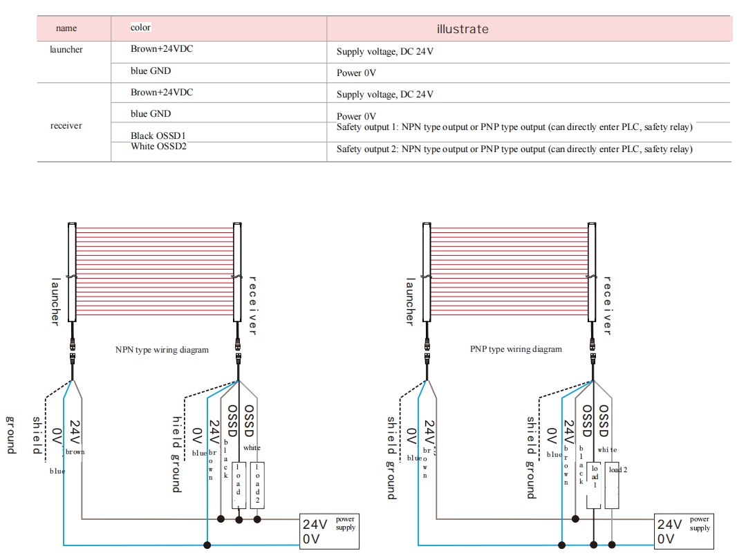
Task: Select the "launcher" cell in the table
Action: (x=66, y=50)
